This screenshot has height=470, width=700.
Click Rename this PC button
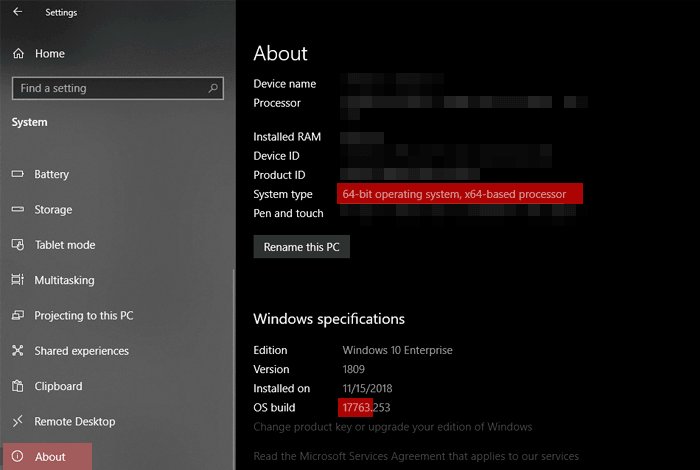pos(302,247)
